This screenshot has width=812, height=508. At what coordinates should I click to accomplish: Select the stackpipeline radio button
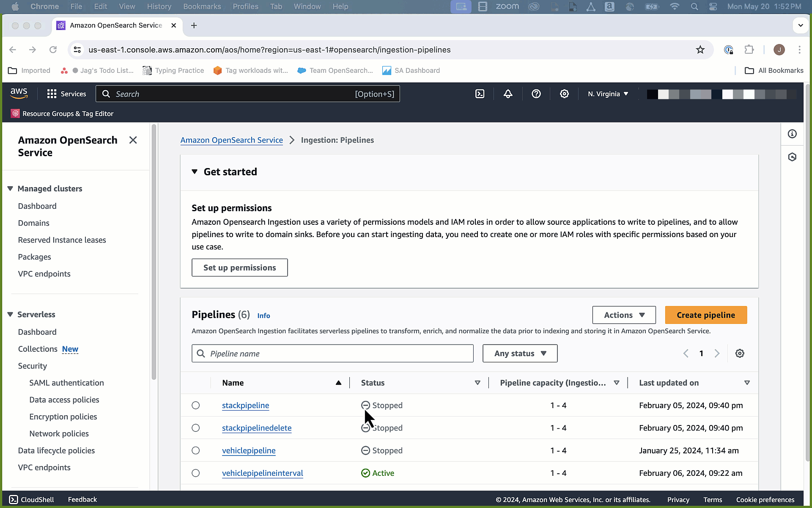195,406
